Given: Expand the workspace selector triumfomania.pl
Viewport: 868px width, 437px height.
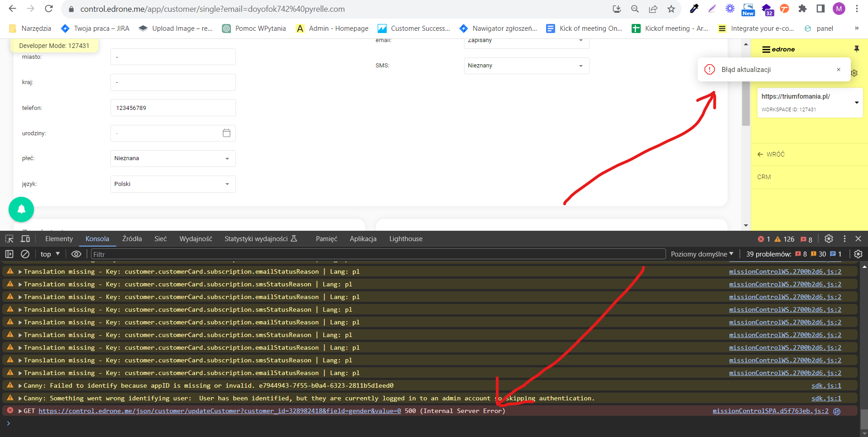Looking at the screenshot, I should (810, 103).
